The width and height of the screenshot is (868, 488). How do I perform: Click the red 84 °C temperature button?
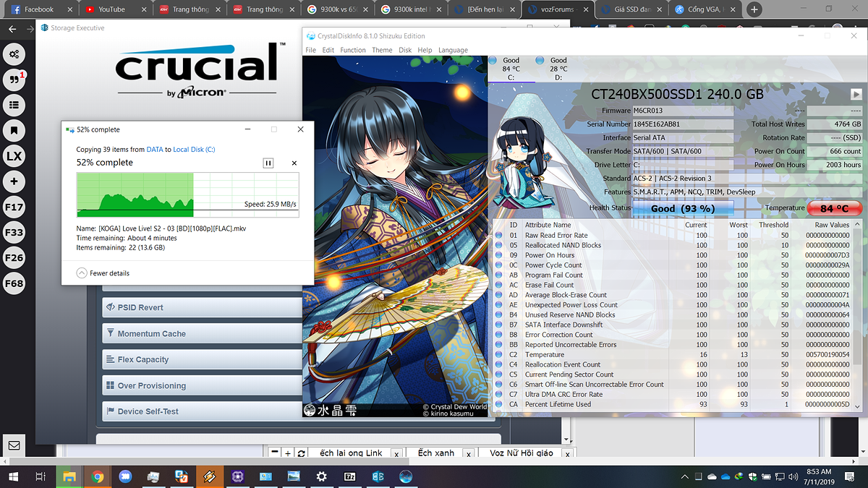click(x=834, y=208)
